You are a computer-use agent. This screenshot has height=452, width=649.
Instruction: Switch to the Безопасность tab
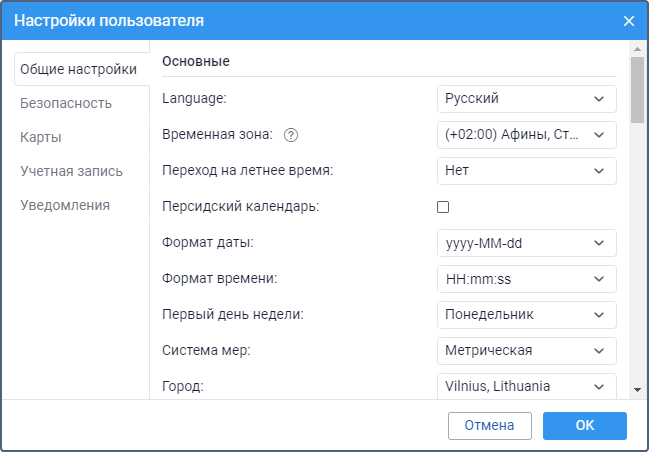(66, 103)
